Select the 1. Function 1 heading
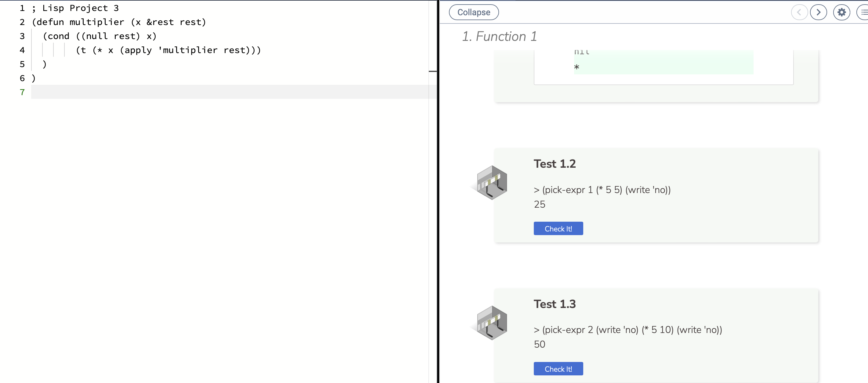868x383 pixels. tap(499, 36)
